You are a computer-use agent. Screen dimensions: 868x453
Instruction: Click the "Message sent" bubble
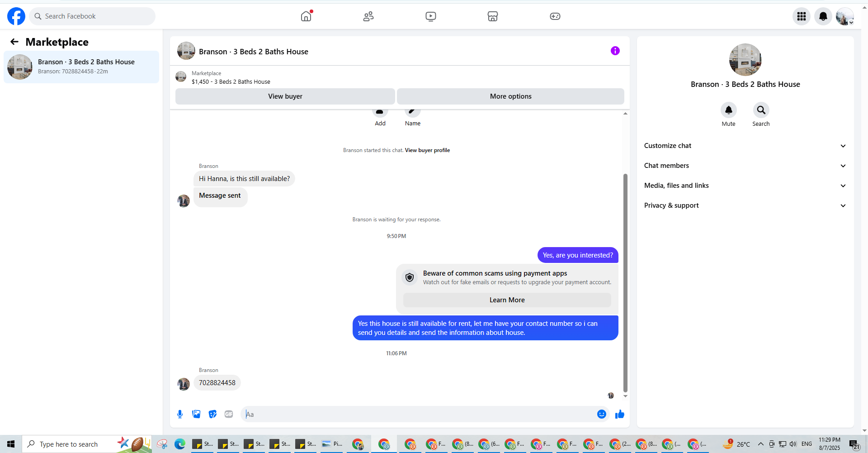coord(220,197)
